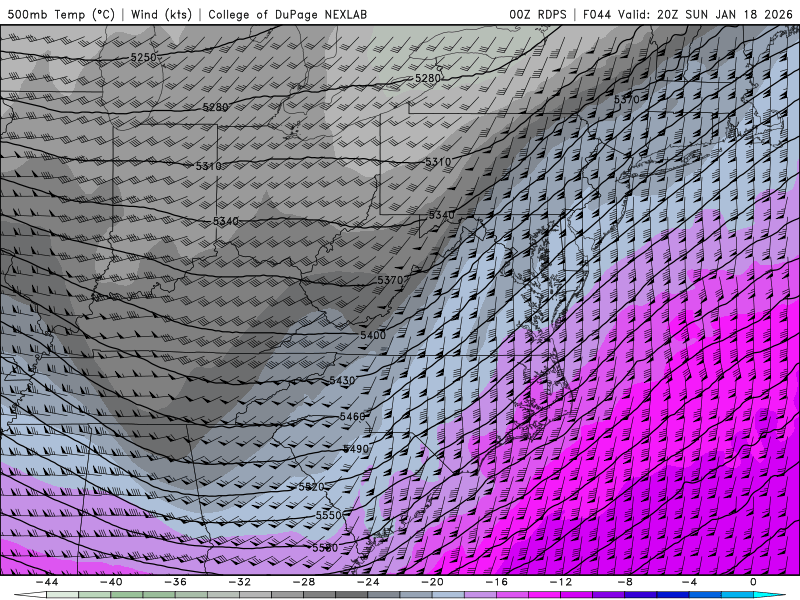800x600 pixels.
Task: Click the -44 colorbar scale value
Action: (x=46, y=582)
